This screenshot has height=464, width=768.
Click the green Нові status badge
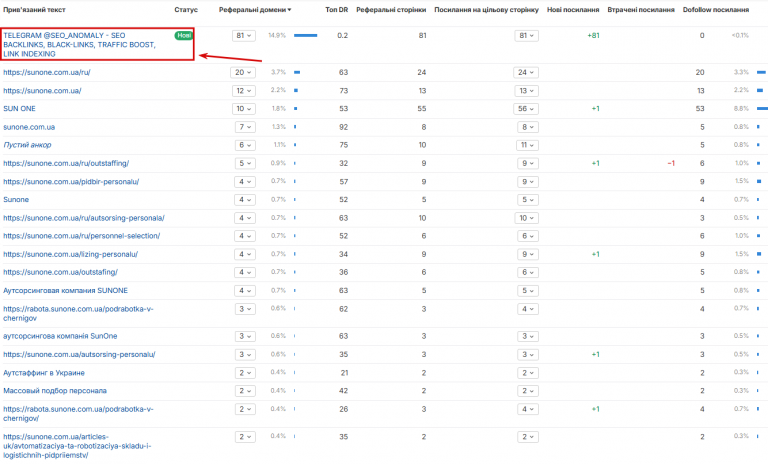(184, 35)
